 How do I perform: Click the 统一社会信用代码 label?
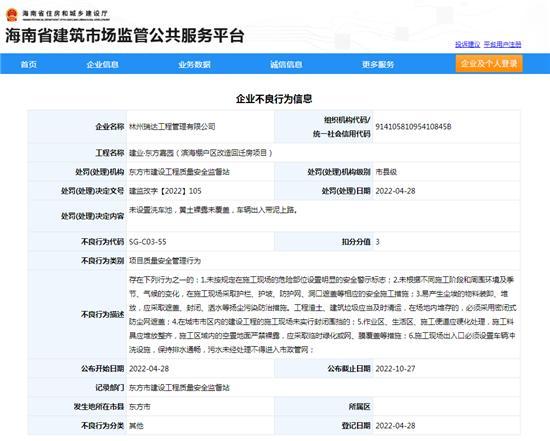point(342,134)
